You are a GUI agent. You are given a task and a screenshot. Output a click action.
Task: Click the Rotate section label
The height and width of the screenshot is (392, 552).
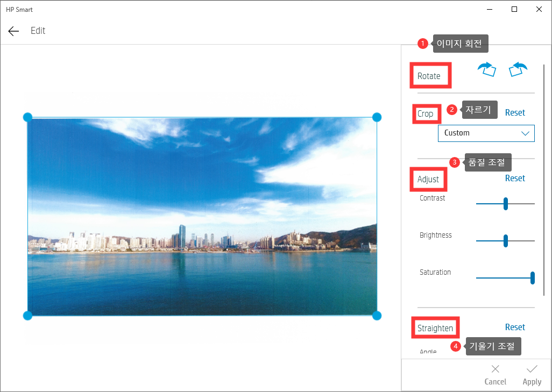(429, 76)
